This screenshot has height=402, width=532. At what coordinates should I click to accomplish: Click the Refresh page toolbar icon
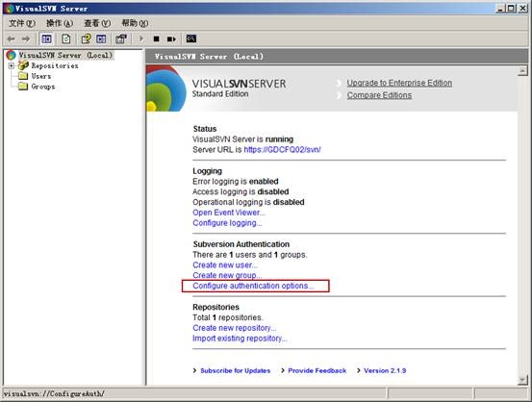tap(66, 39)
